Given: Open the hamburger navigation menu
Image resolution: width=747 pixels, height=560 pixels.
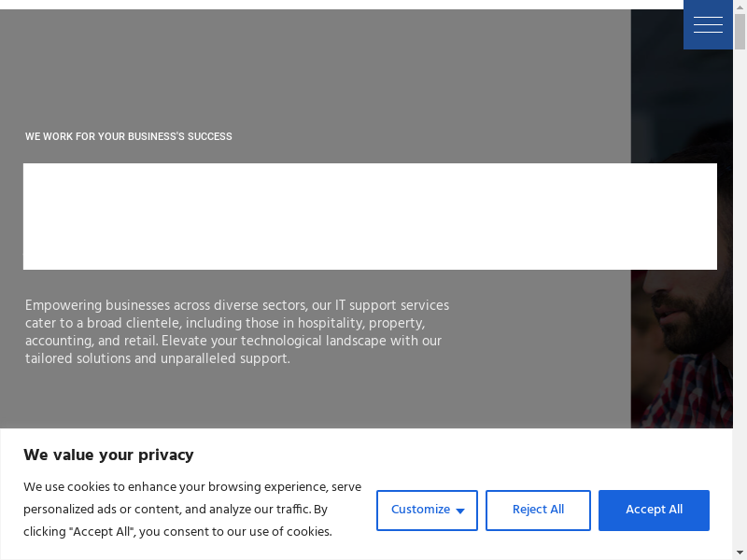Looking at the screenshot, I should [708, 25].
